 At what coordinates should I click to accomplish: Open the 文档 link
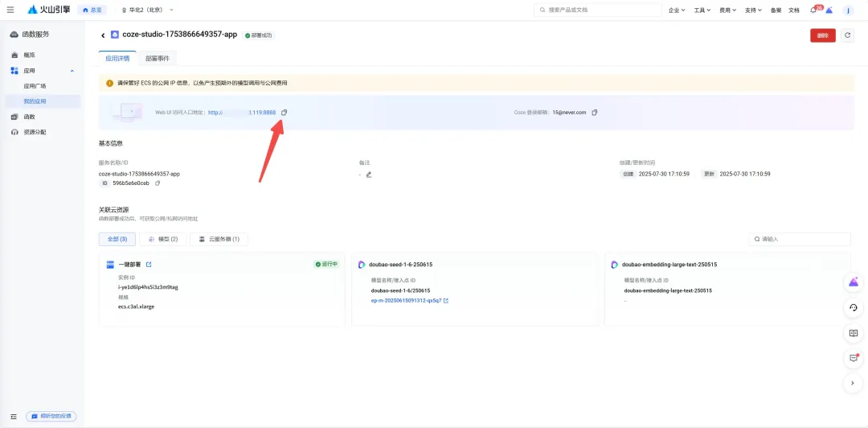coord(794,10)
